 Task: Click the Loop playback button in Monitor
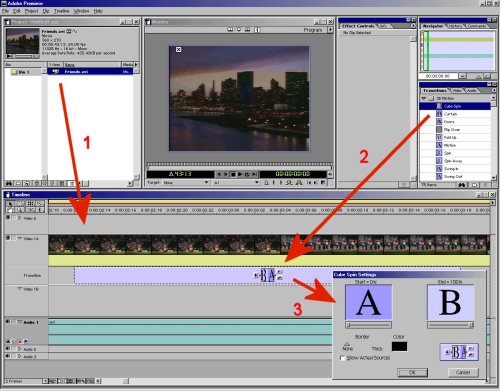(x=247, y=174)
